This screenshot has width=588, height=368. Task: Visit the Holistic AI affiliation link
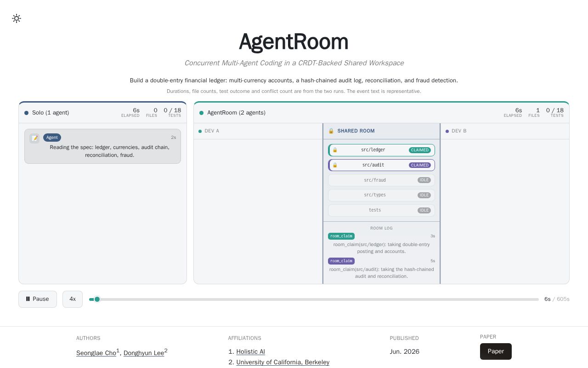tap(251, 351)
